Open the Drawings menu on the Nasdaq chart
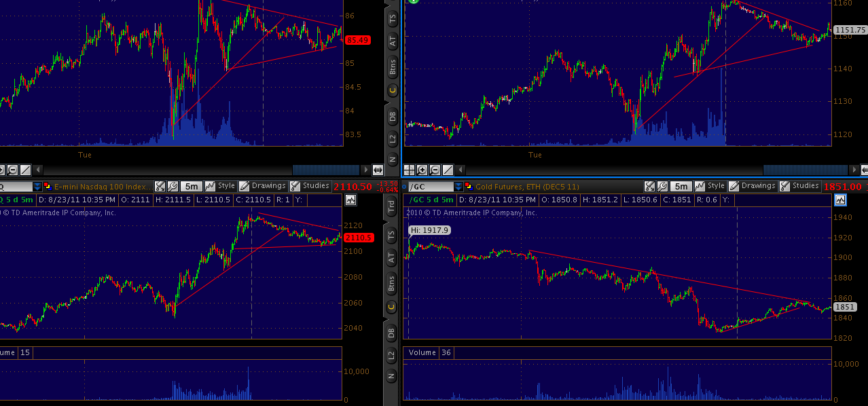 click(x=263, y=186)
